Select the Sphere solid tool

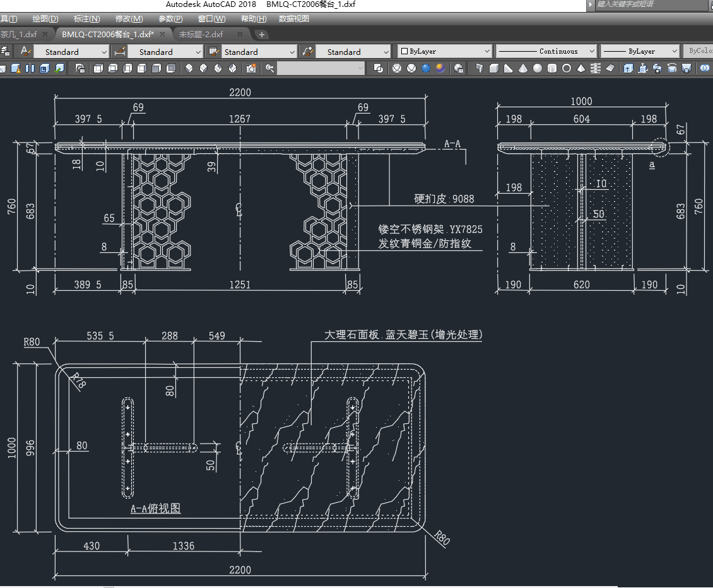pos(538,68)
